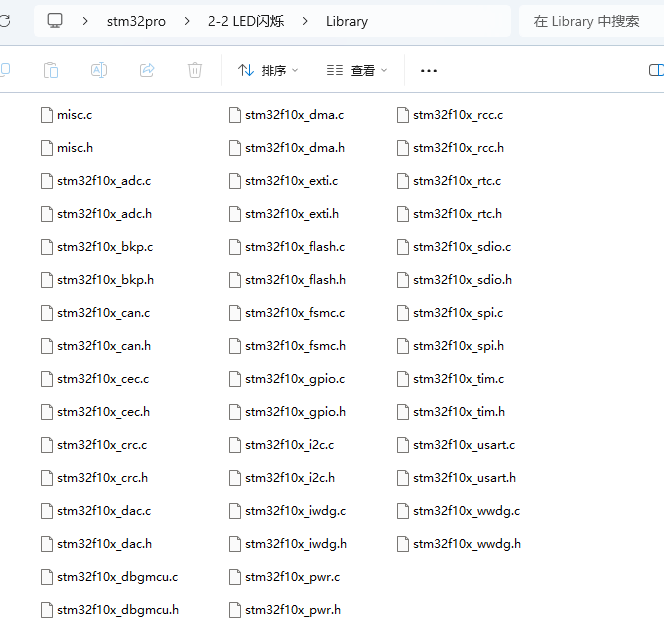Screen dimensions: 664x632
Task: Click the Paste toolbar icon
Action: 51,70
